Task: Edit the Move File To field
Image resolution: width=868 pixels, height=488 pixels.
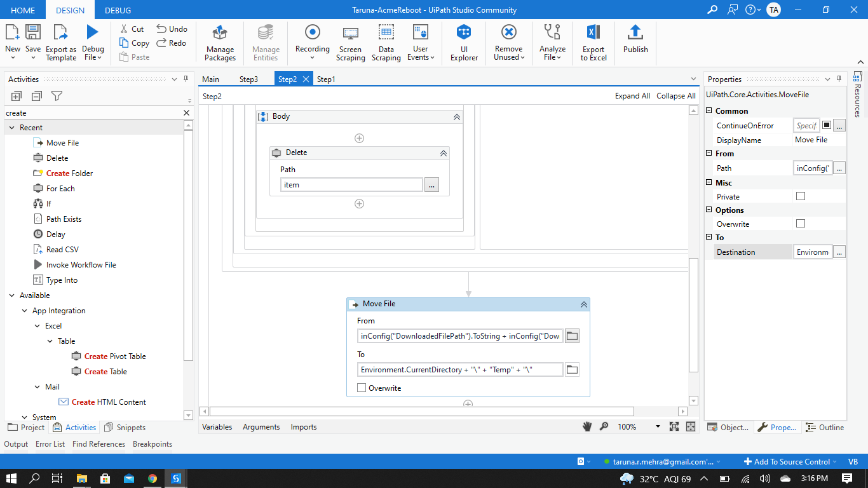Action: (460, 369)
